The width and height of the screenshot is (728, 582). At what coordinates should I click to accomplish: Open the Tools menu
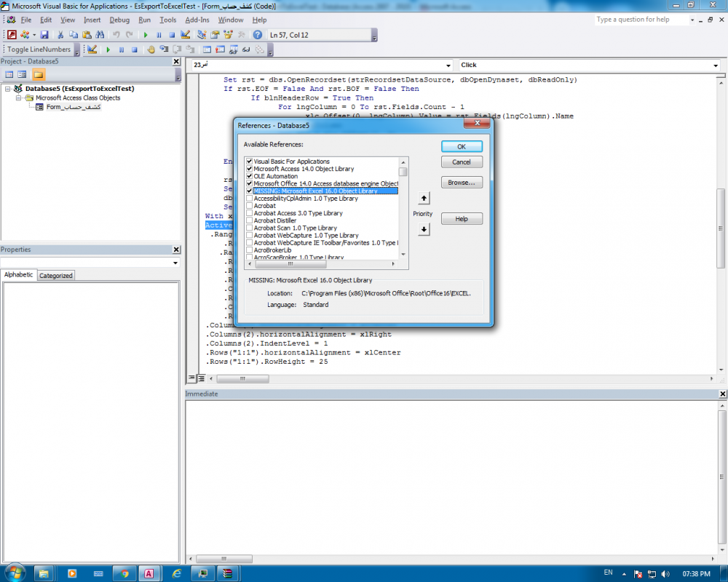(x=167, y=20)
